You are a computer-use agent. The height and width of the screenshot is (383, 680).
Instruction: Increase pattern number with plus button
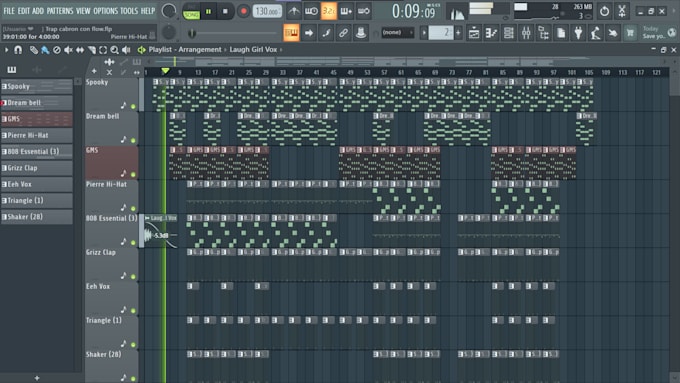pyautogui.click(x=458, y=33)
